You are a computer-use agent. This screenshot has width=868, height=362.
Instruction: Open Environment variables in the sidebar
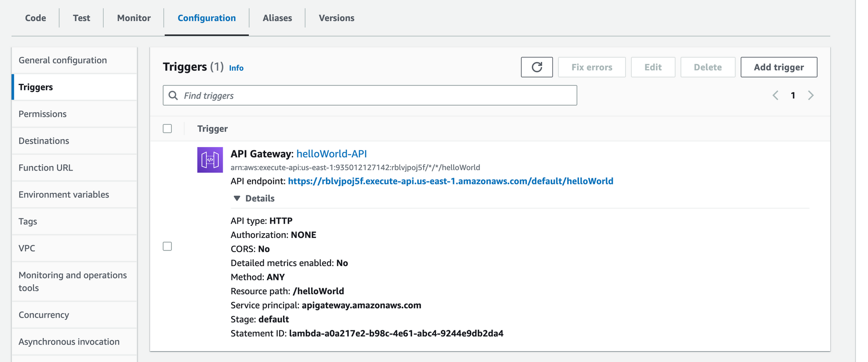[74, 195]
